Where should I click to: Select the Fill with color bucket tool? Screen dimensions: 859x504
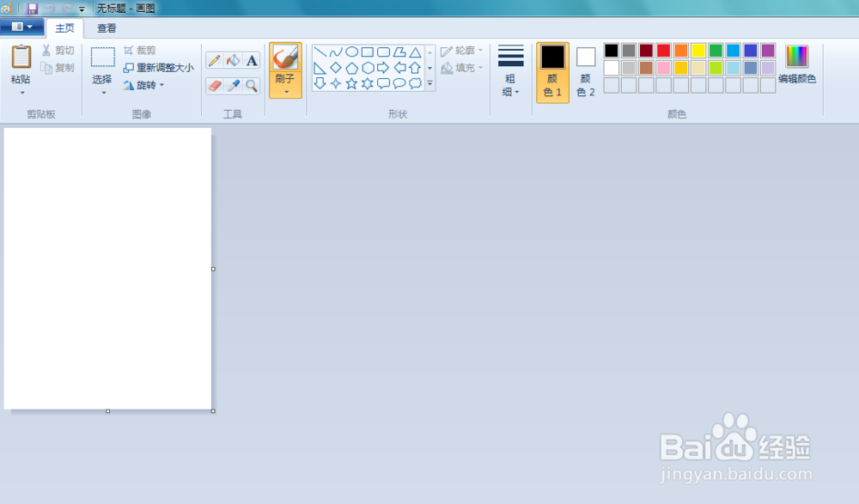tap(234, 60)
